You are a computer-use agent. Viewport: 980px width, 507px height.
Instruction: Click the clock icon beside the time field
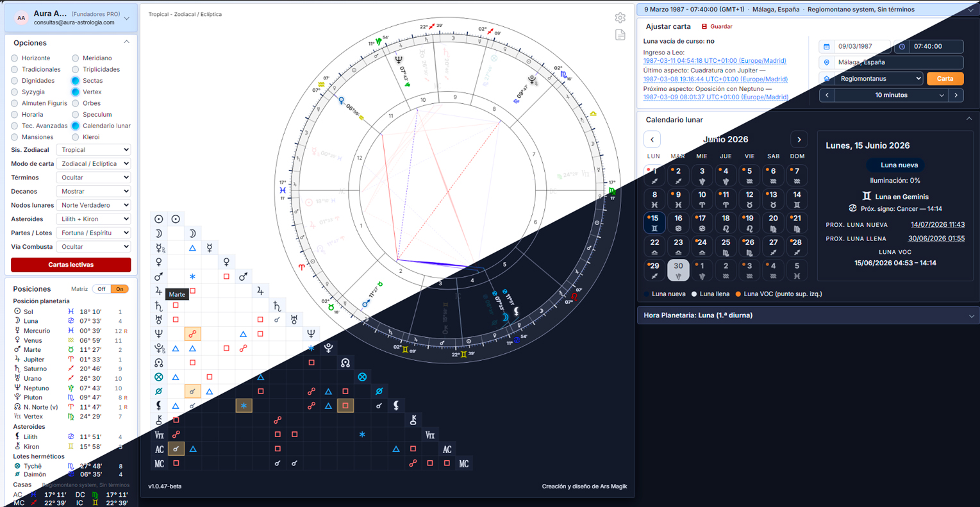(x=902, y=47)
